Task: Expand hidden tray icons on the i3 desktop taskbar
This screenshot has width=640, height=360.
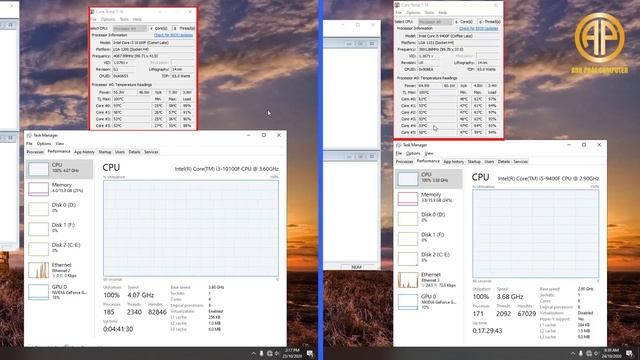Action: point(253,353)
